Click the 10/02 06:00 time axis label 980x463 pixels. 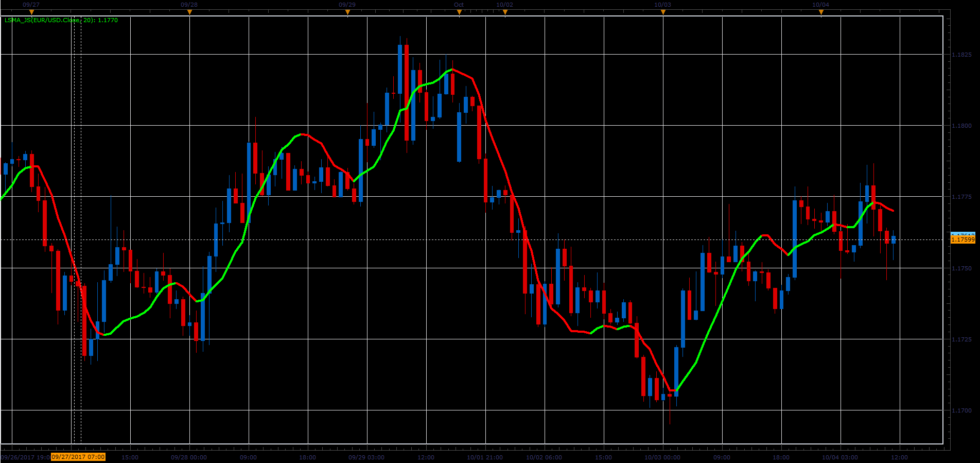544,457
